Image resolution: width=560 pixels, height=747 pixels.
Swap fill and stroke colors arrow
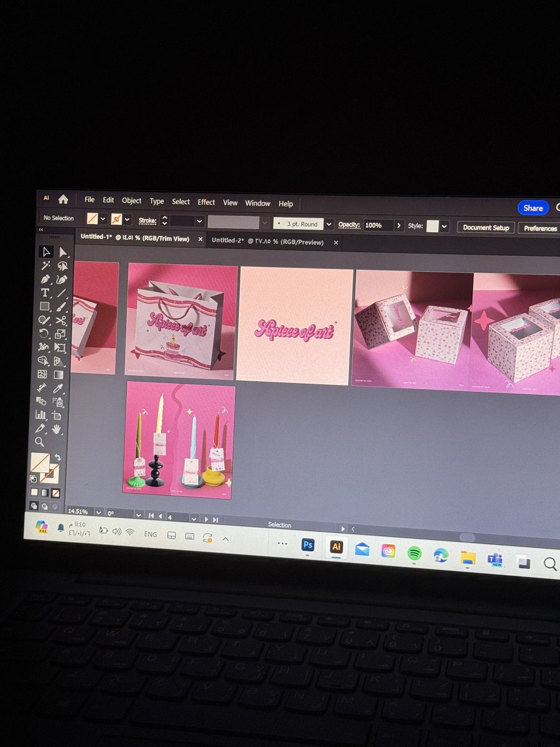58,457
